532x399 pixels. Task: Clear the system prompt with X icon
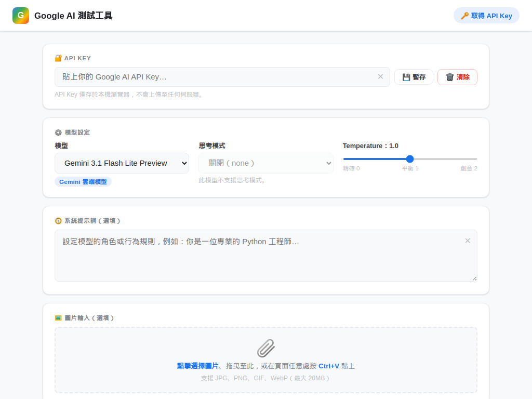pos(468,241)
